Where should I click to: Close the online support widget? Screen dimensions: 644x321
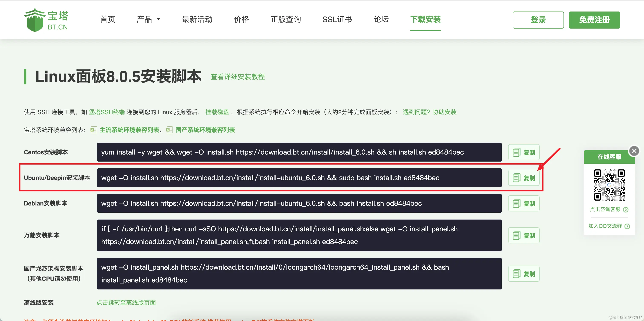[x=634, y=151]
